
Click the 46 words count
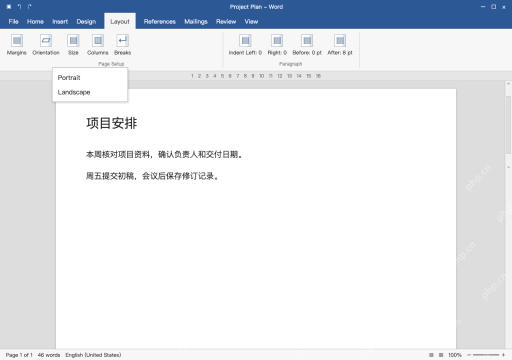click(x=49, y=355)
